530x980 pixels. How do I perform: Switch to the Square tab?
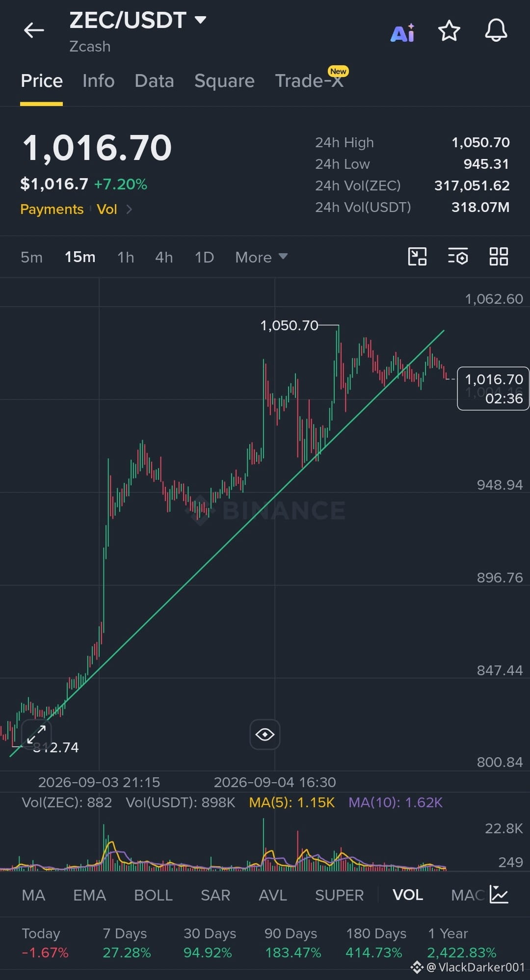[x=224, y=81]
